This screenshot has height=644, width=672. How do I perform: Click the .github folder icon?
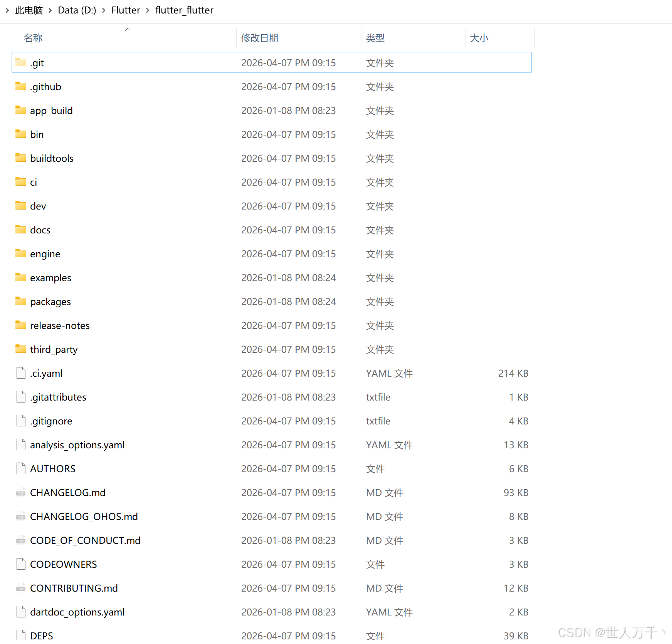tap(21, 86)
